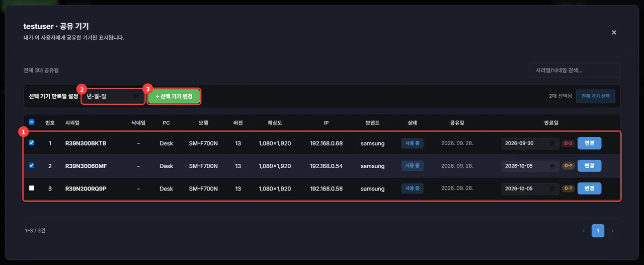Click the 버전 column header
Viewport: 644px width, 265px height.
pyautogui.click(x=238, y=122)
